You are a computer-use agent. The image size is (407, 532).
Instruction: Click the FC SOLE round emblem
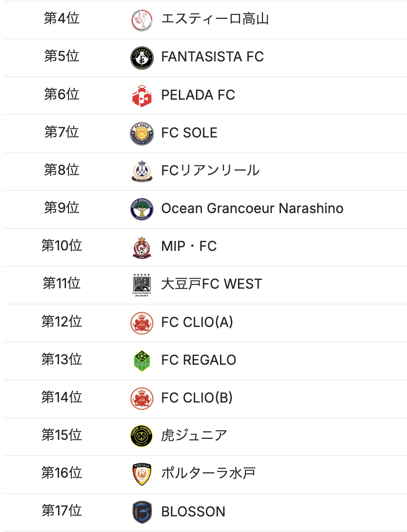[x=142, y=133]
